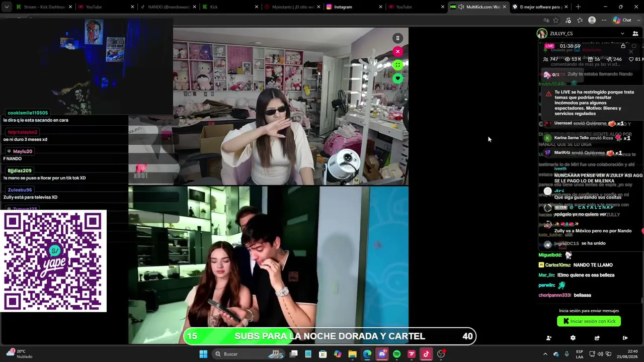
Task: Close the Instagram browser tab
Action: [381, 7]
